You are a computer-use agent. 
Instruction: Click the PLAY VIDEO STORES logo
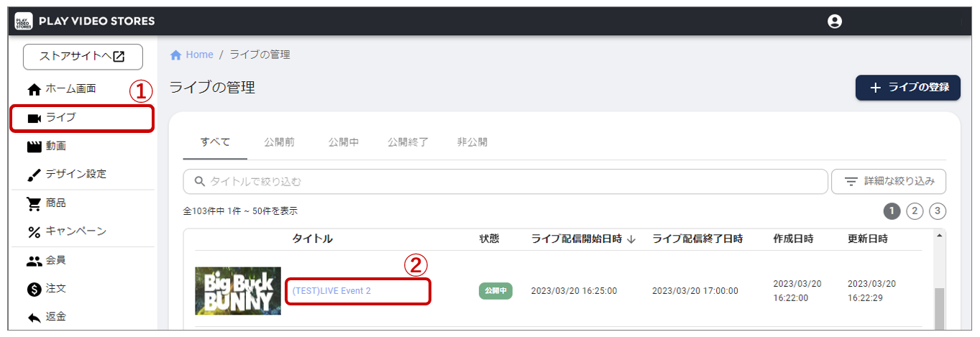[x=85, y=22]
